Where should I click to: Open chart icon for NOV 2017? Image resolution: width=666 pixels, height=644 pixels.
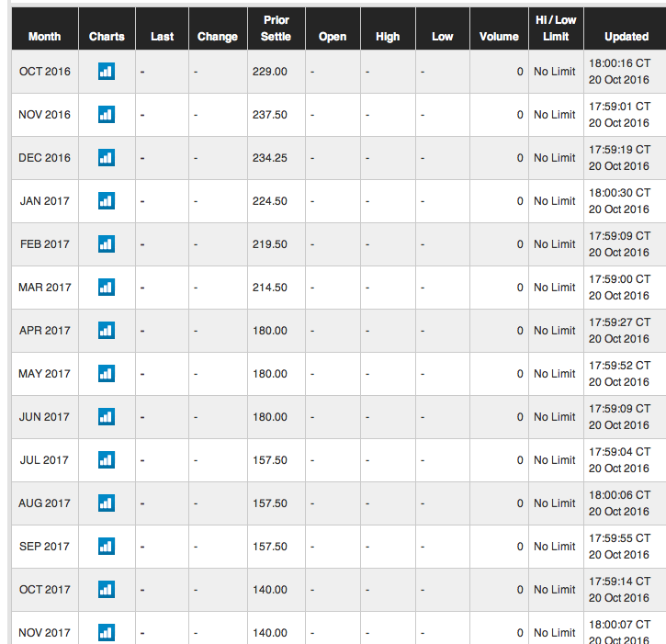(x=107, y=633)
